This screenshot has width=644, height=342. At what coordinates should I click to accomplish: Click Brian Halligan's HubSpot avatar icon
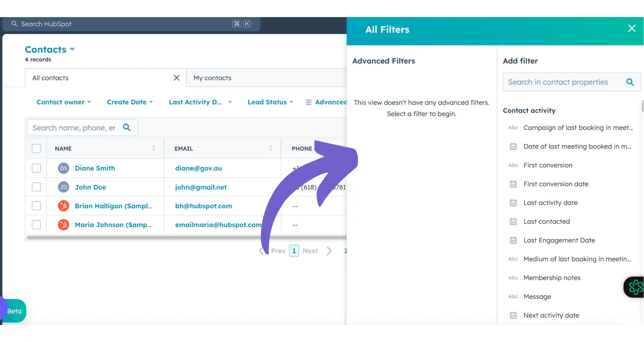(63, 206)
